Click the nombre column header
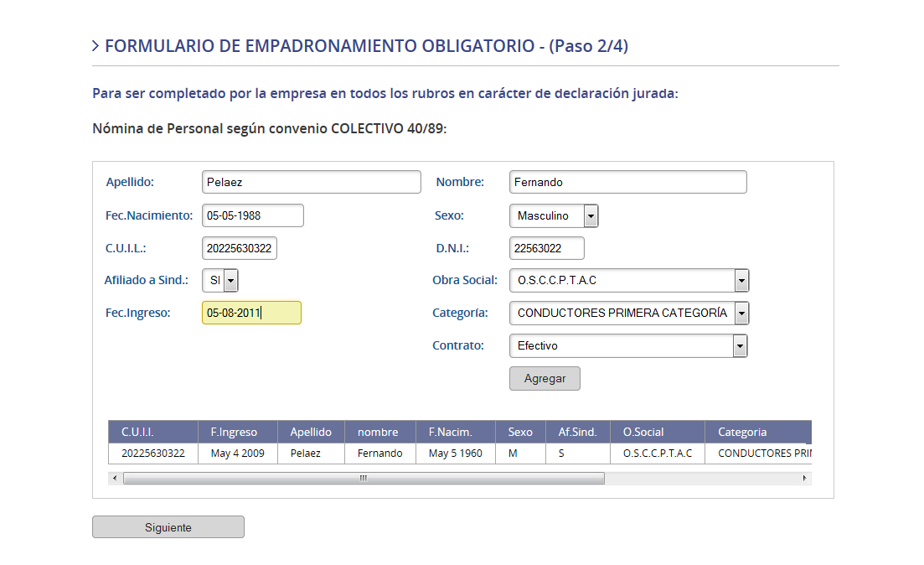924x565 pixels. pyautogui.click(x=380, y=432)
